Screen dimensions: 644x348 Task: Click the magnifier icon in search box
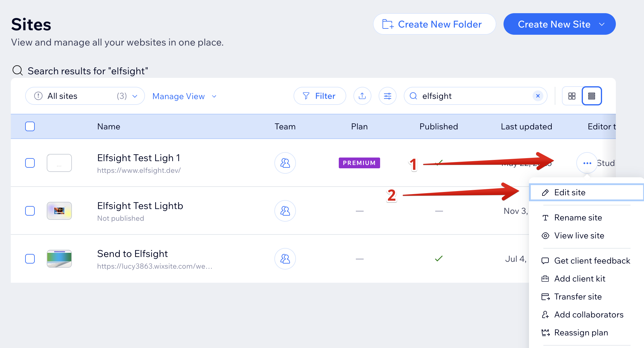(x=413, y=96)
